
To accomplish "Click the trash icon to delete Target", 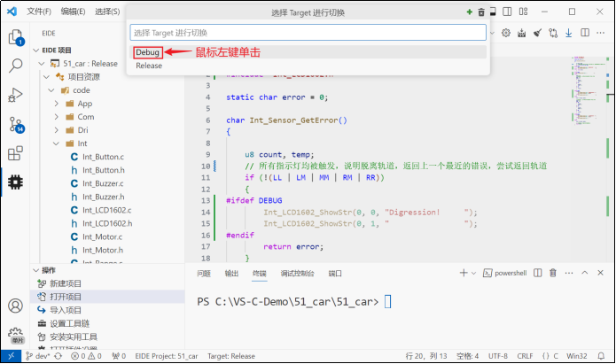I will [481, 12].
